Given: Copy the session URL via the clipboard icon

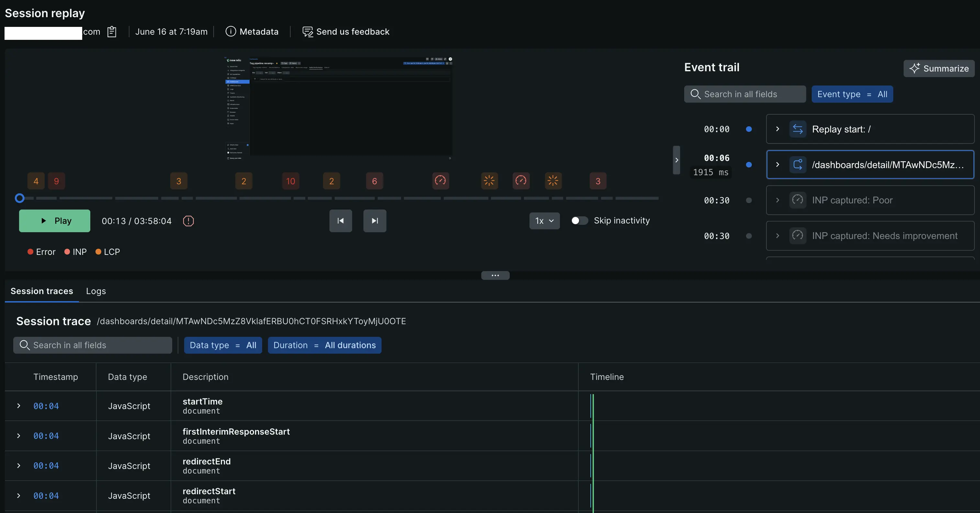Looking at the screenshot, I should point(111,32).
